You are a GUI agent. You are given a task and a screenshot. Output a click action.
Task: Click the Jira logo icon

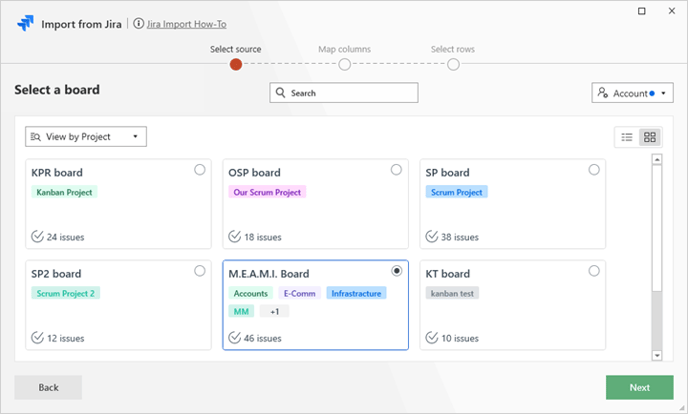point(25,23)
